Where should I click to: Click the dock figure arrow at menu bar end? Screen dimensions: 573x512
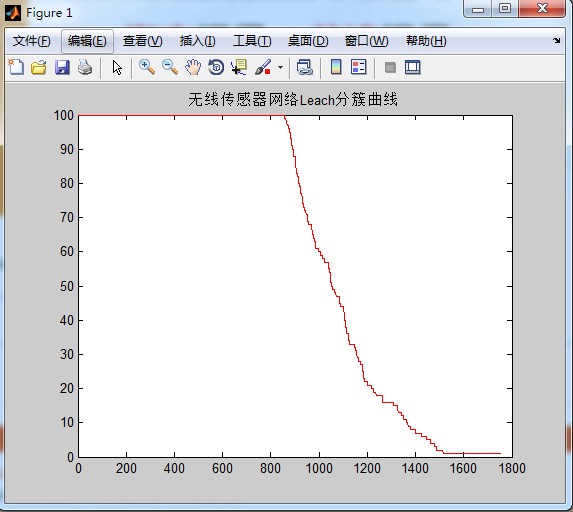pyautogui.click(x=557, y=40)
